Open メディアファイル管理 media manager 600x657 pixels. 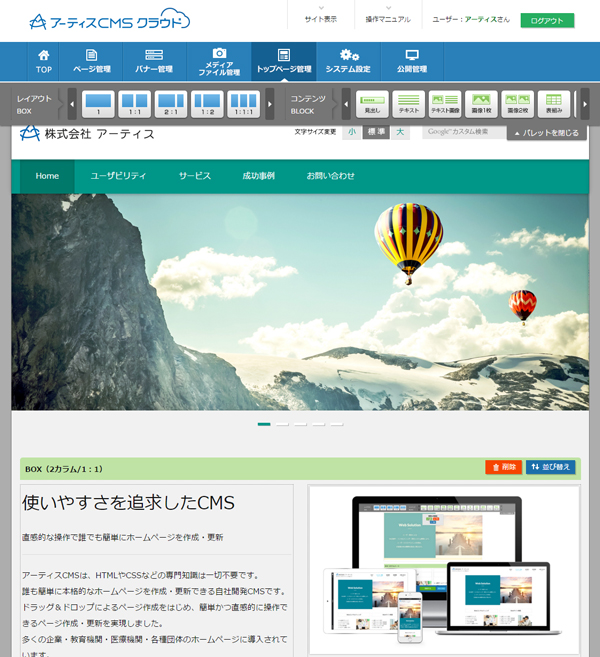coord(219,61)
